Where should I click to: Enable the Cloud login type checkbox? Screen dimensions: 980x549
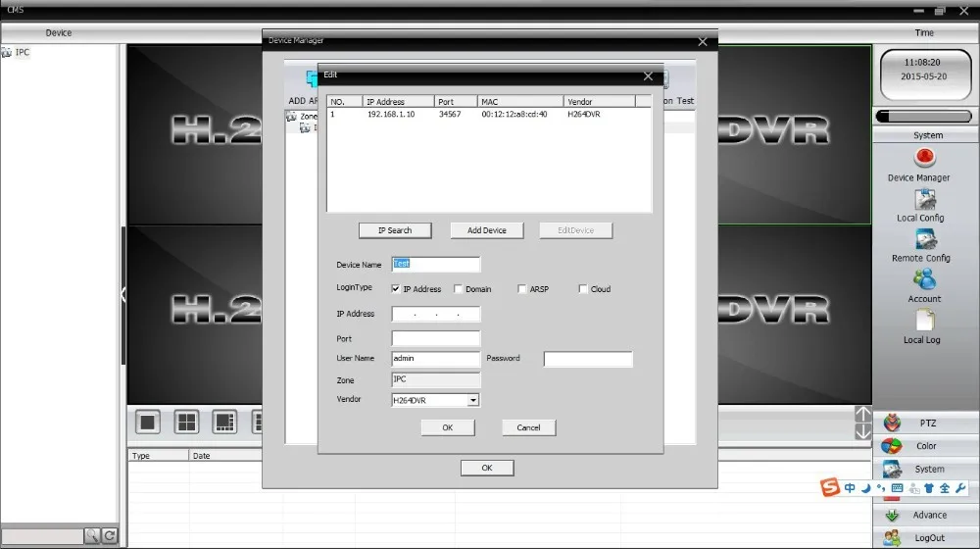tap(583, 289)
